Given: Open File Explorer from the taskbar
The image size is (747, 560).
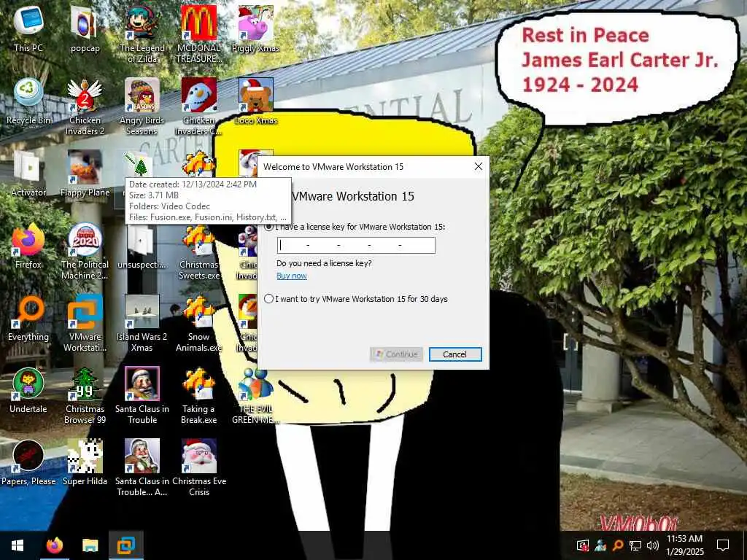Looking at the screenshot, I should [x=90, y=545].
